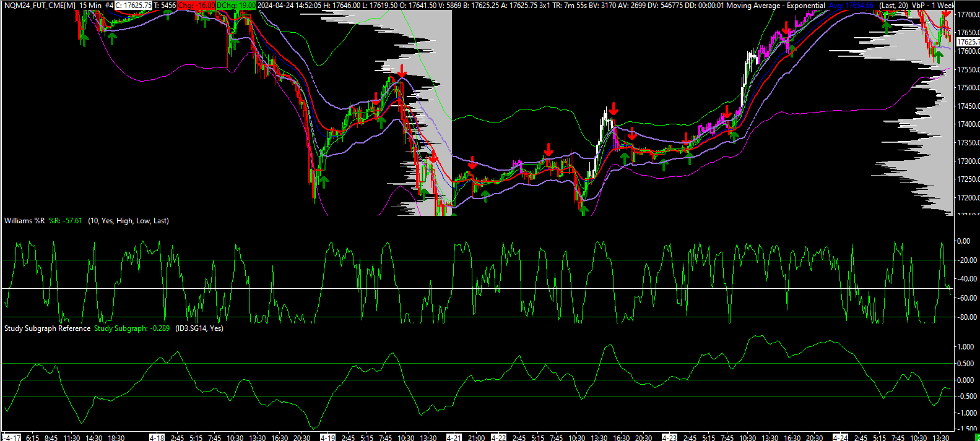Click the -1.500 subgraph scale label
The width and height of the screenshot is (980, 441).
pos(966,429)
